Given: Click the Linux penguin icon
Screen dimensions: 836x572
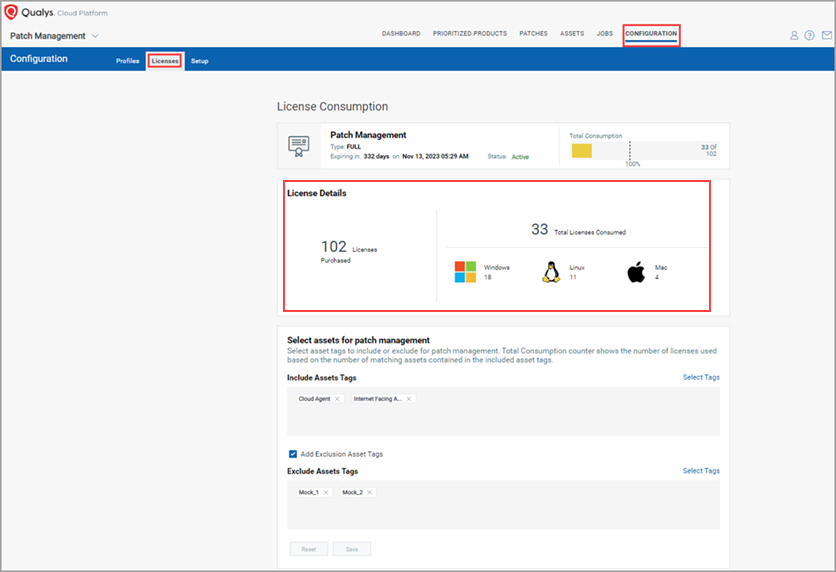Looking at the screenshot, I should tap(551, 272).
